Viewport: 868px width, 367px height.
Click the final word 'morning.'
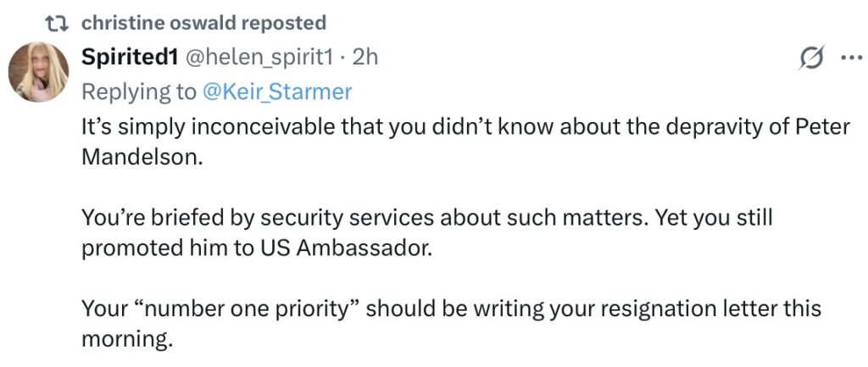click(x=127, y=340)
